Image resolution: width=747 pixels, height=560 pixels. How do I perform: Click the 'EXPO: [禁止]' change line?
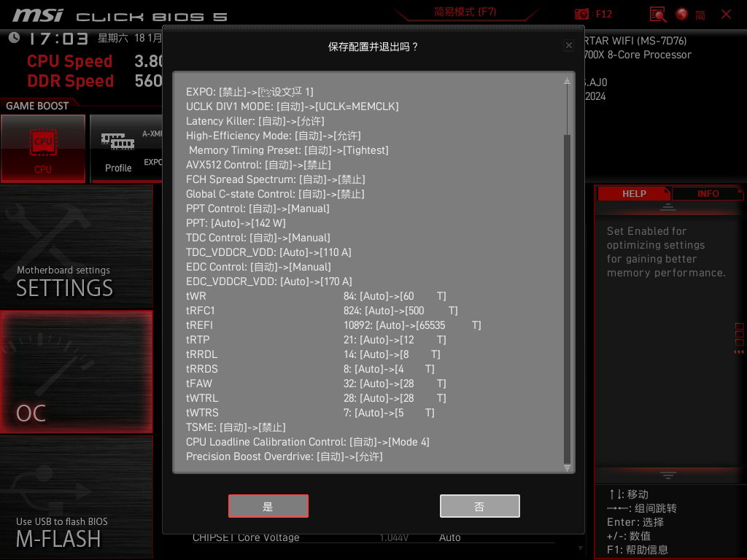coord(249,92)
